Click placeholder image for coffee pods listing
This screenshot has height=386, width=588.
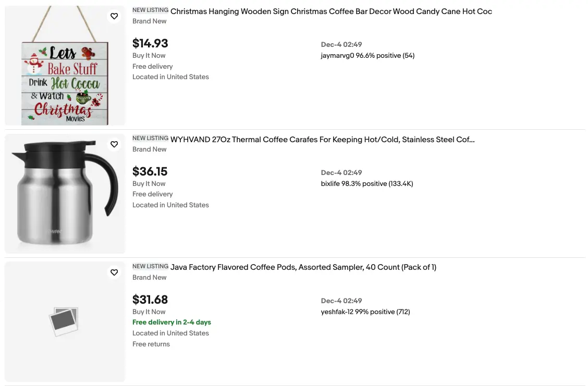coord(65,322)
